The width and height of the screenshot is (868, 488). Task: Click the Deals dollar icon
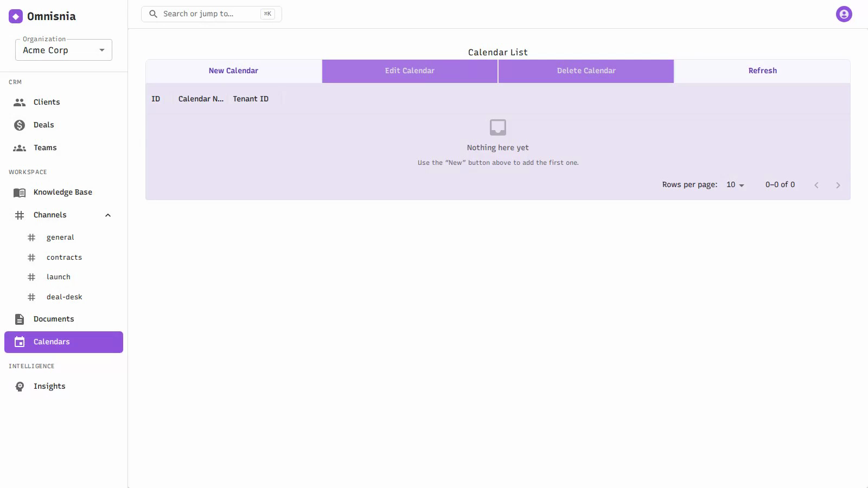(x=20, y=125)
